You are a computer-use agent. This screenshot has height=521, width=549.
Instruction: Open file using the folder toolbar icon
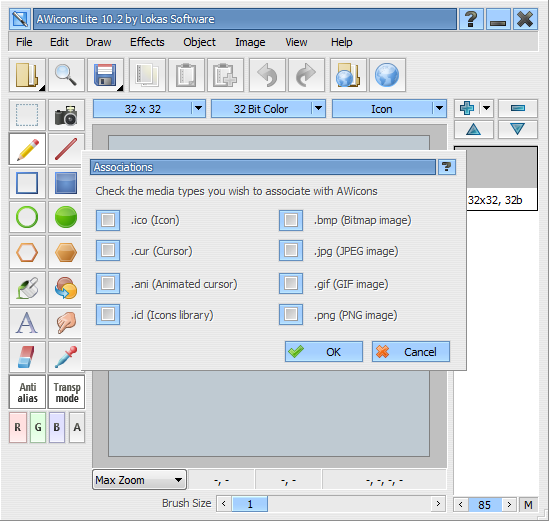click(x=27, y=75)
